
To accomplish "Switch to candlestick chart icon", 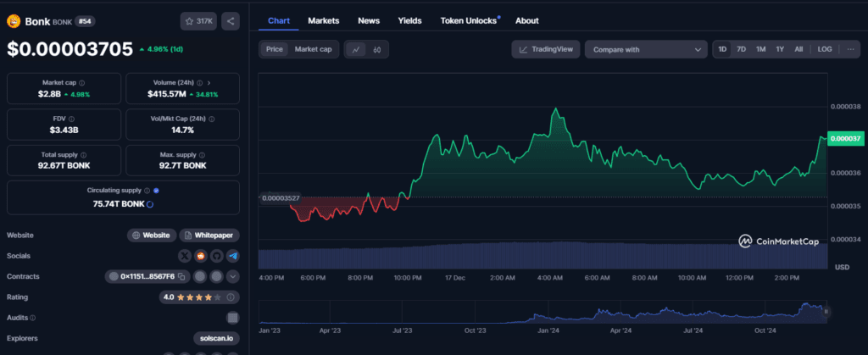I will point(377,49).
